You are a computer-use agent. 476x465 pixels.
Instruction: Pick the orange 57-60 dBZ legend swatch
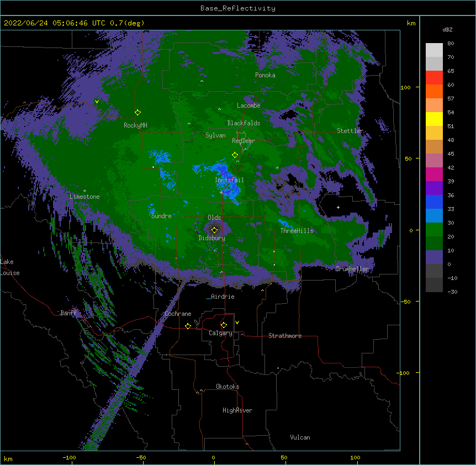point(434,91)
